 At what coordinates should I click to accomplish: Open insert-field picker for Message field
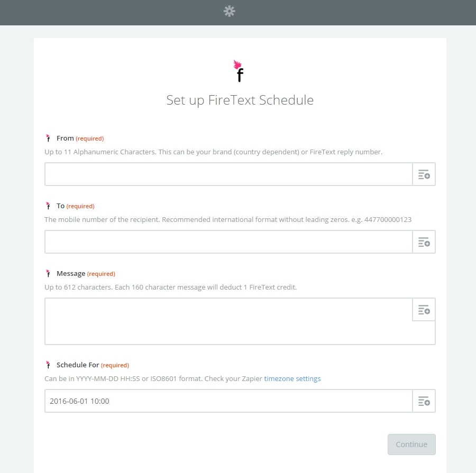tap(424, 310)
